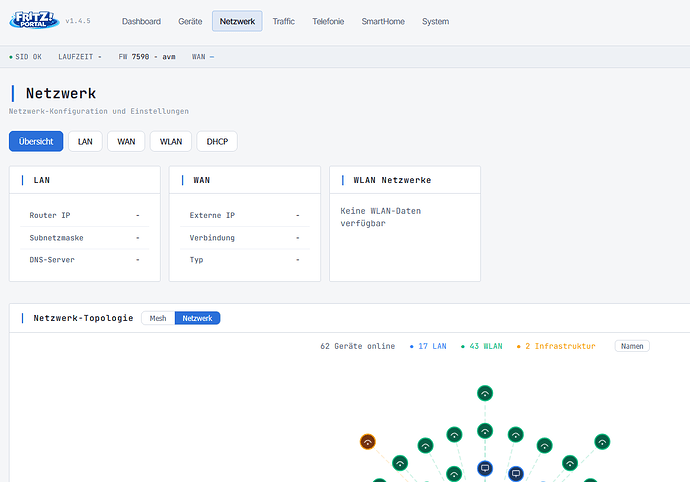The image size is (690, 482).
Task: Switch to the SmartHome section
Action: click(x=383, y=21)
